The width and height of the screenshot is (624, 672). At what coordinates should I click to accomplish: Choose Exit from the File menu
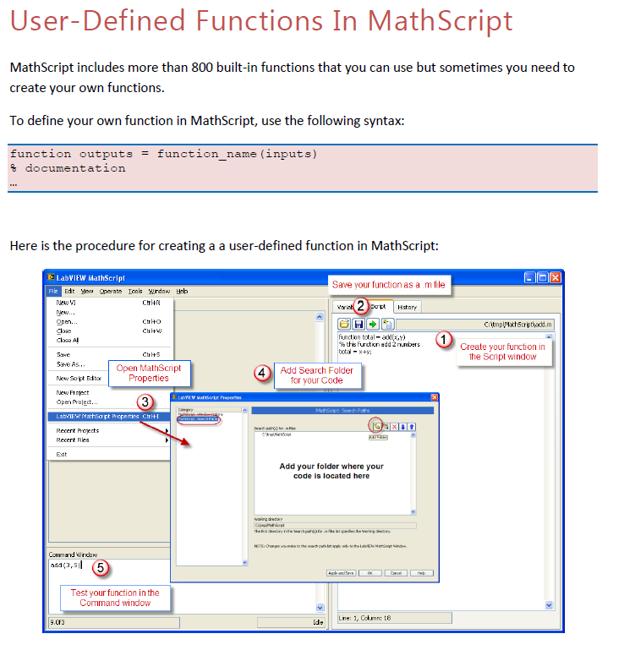(109, 454)
